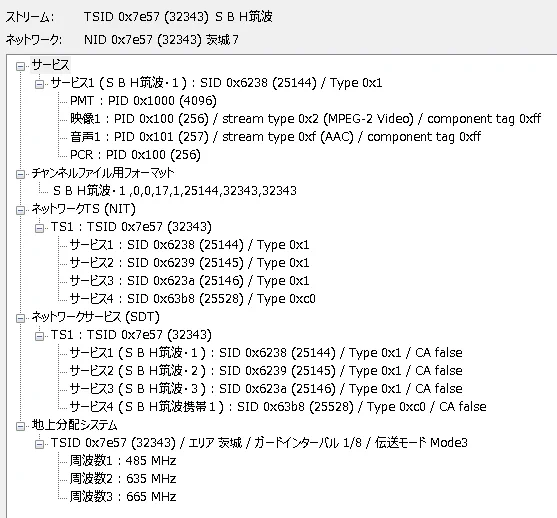Image resolution: width=557 pixels, height=518 pixels.
Task: Collapse チャンネルファイル用フォーマット node
Action: coord(21,174)
